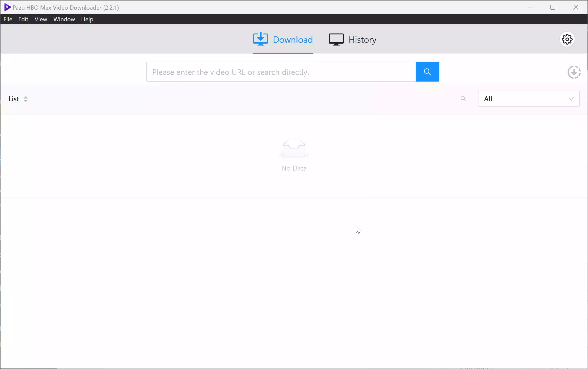The height and width of the screenshot is (369, 588).
Task: Maximize the application window
Action: point(553,7)
